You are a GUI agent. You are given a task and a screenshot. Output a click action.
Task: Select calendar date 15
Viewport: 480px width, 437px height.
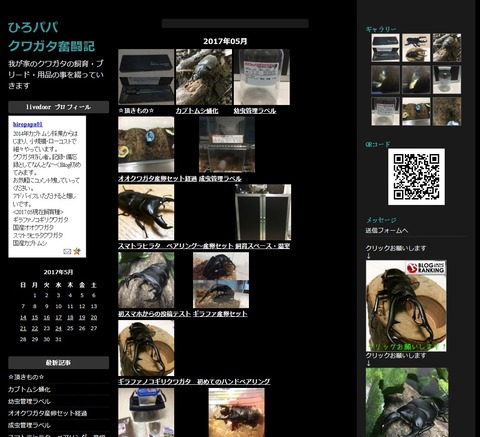click(35, 318)
